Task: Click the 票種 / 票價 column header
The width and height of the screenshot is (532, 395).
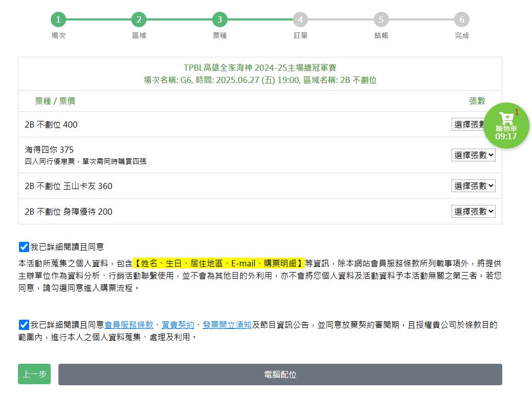Action: click(x=55, y=101)
